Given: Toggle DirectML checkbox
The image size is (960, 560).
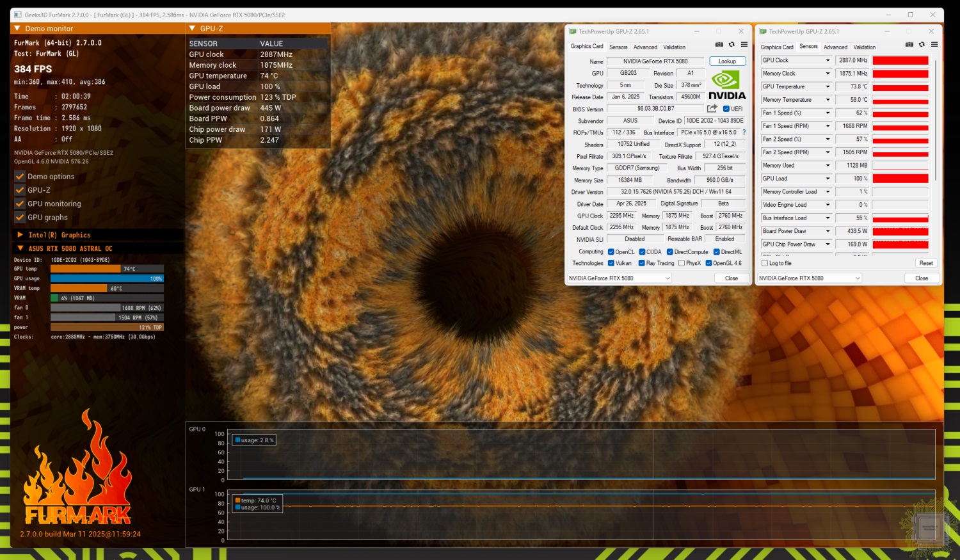Looking at the screenshot, I should tap(717, 252).
